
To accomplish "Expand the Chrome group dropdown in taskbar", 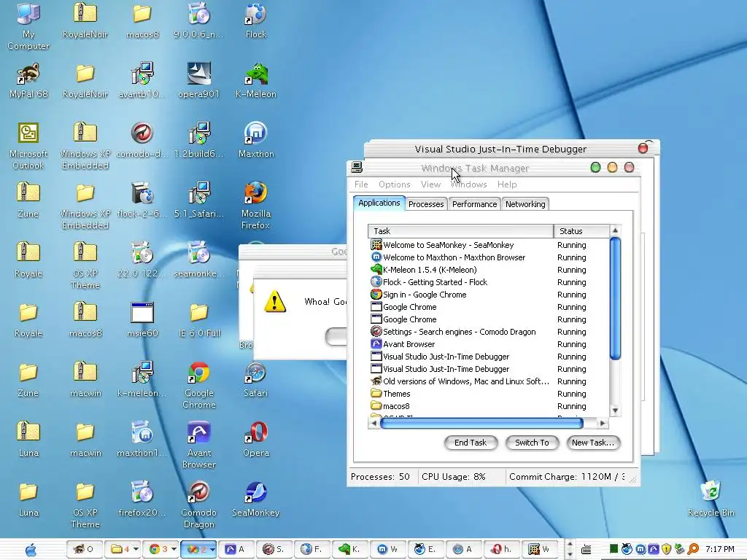I will 174,549.
